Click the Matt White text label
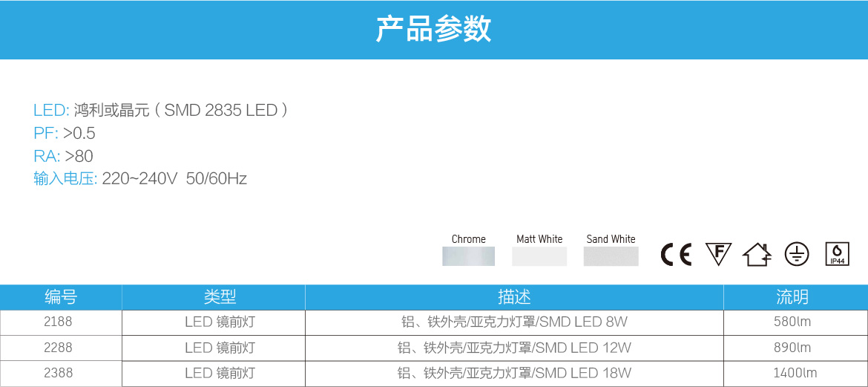Screen dimensions: 868x387 click(x=539, y=239)
